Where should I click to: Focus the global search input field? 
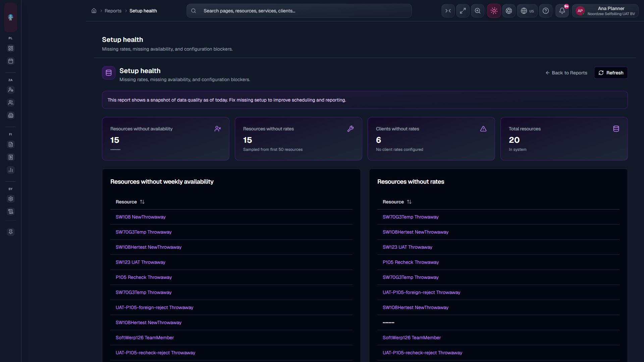[299, 11]
